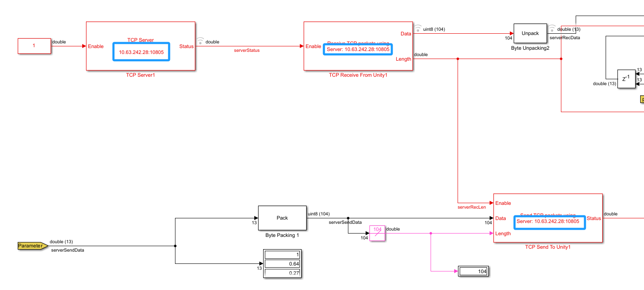Viewport: 644px width, 290px height.
Task: Click logging badge on Data uint8 output
Action: pyautogui.click(x=418, y=28)
